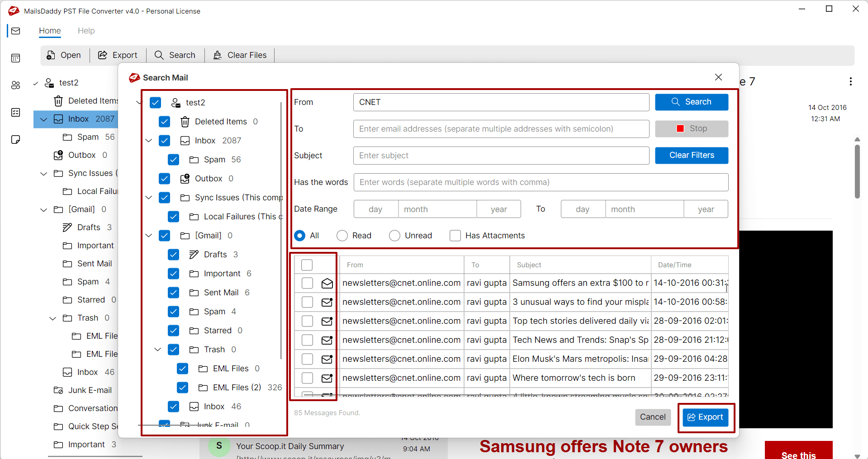Click the Stop button

[692, 129]
